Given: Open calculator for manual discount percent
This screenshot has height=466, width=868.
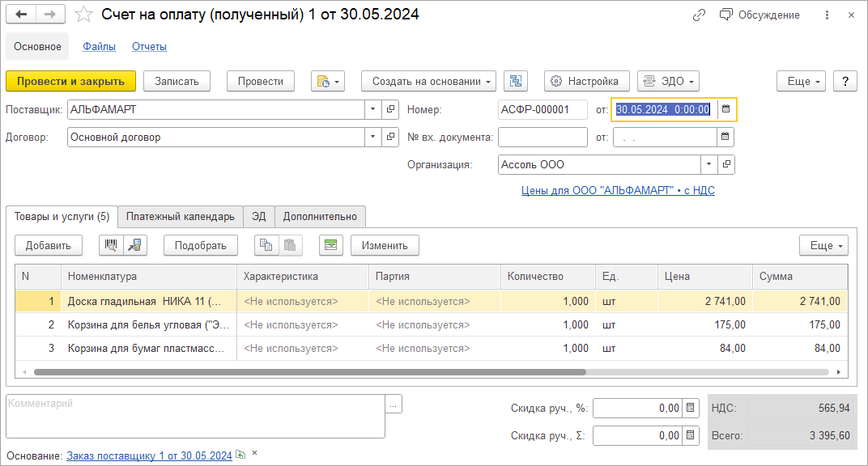Looking at the screenshot, I should [690, 409].
